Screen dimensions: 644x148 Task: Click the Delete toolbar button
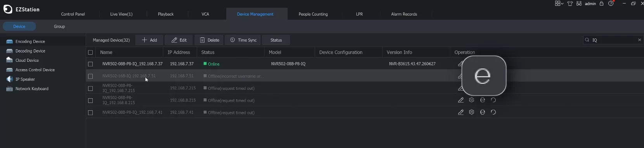(x=209, y=40)
